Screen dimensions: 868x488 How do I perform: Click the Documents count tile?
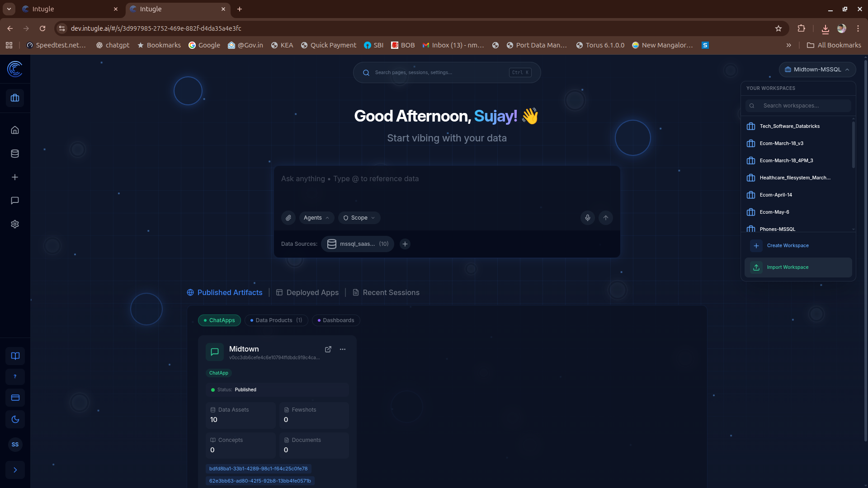tap(314, 446)
